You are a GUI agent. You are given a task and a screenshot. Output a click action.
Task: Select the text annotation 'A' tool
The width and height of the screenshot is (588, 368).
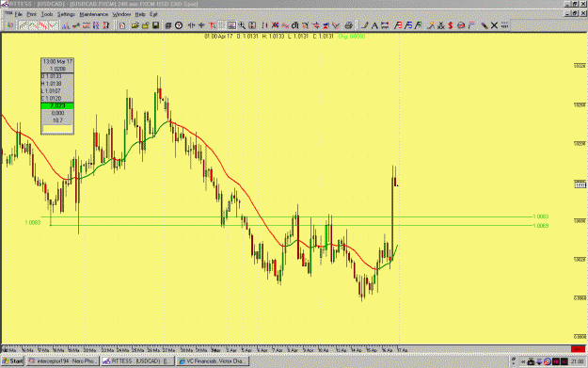point(374,25)
